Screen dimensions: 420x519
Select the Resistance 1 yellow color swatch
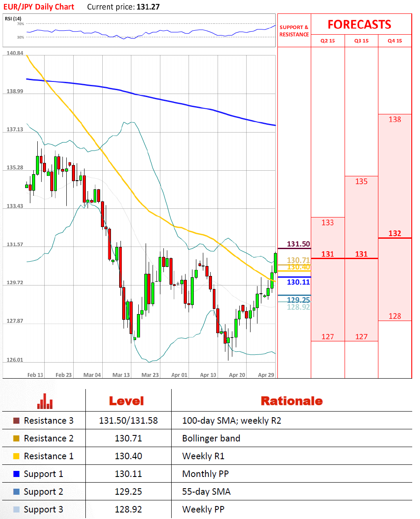(x=16, y=456)
